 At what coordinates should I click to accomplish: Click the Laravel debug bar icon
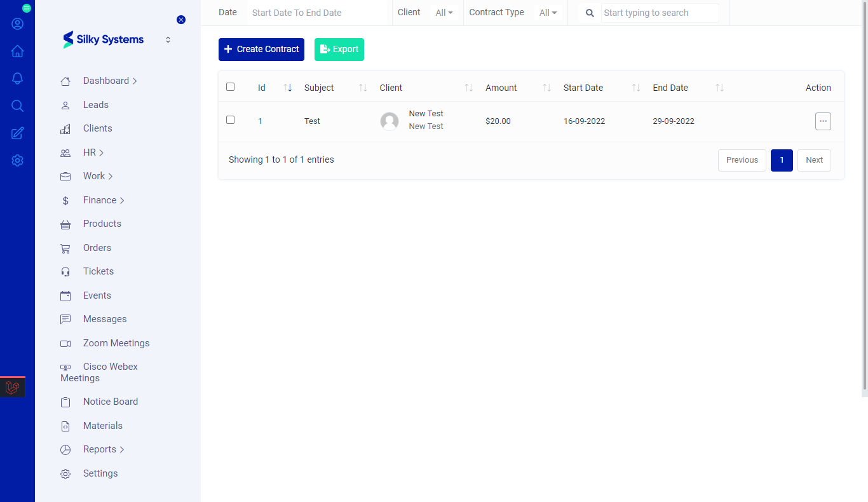pyautogui.click(x=12, y=388)
